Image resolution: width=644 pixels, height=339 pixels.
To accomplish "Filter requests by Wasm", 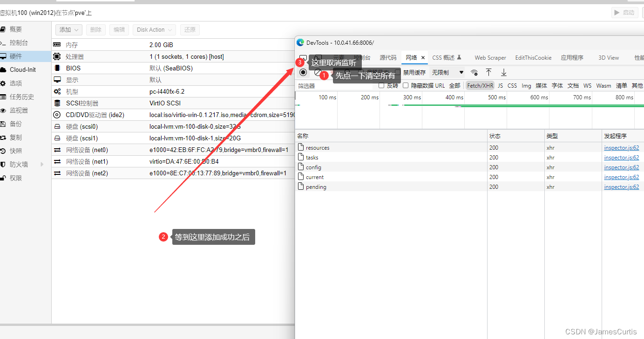I will point(603,85).
